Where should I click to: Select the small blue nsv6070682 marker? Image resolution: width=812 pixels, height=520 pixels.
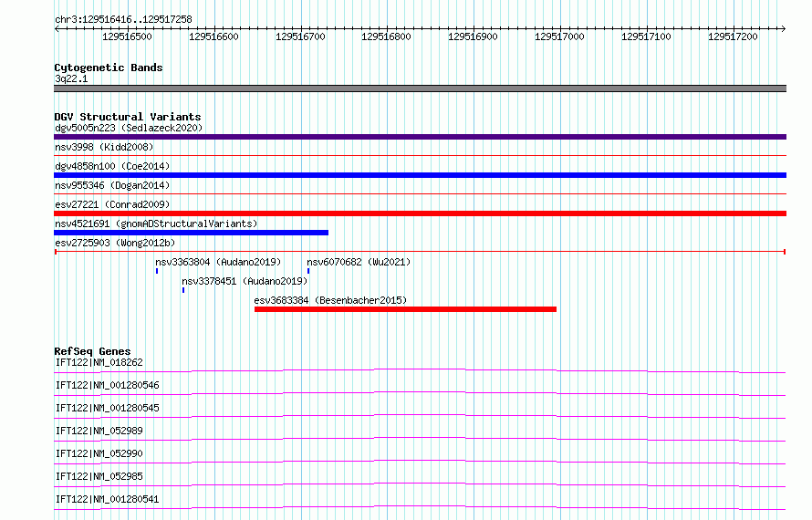(308, 271)
